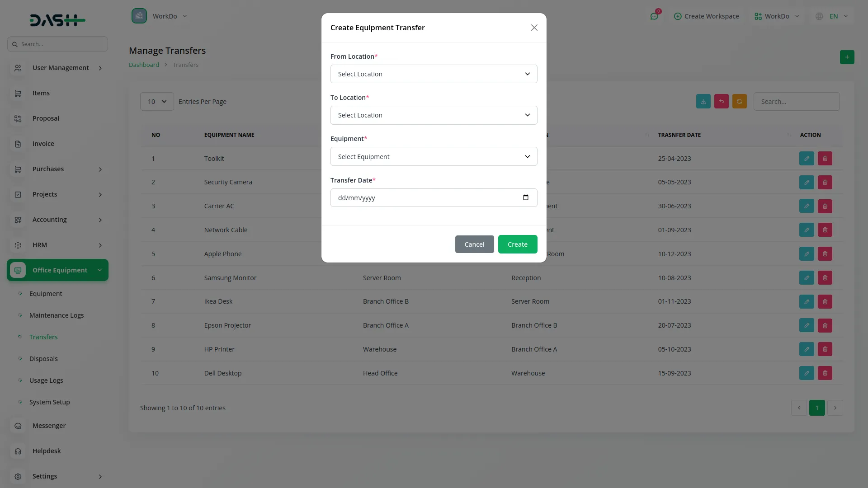Change the entries per page dropdown
The image size is (868, 488).
pos(157,102)
